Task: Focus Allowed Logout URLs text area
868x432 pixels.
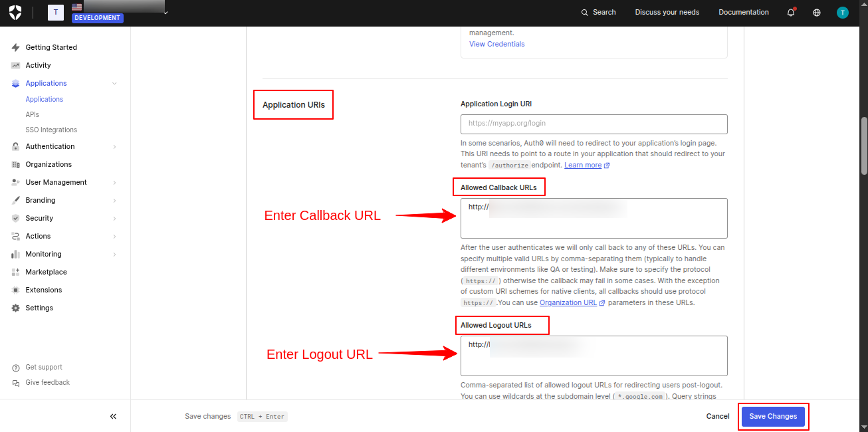Action: click(x=594, y=356)
